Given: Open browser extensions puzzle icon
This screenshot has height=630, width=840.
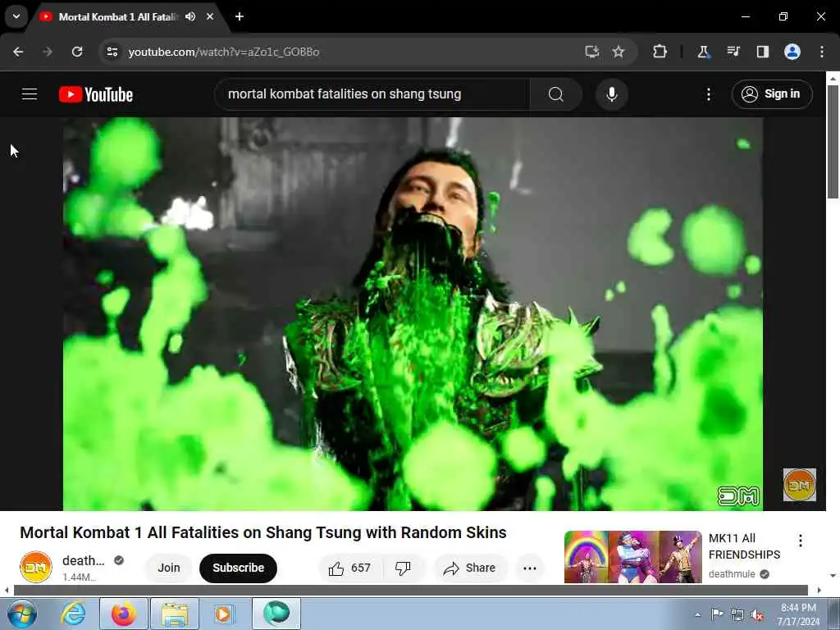Looking at the screenshot, I should [x=660, y=52].
